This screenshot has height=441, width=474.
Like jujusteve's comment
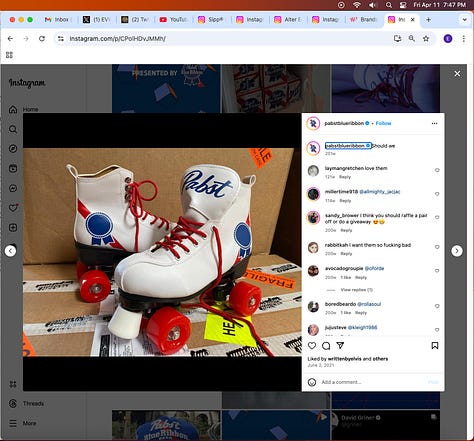pos(437,330)
